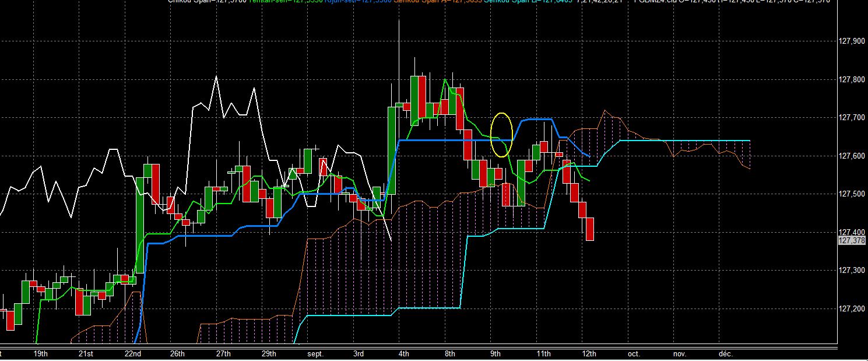Image resolution: width=868 pixels, height=361 pixels.
Task: Click the 21st date label
Action: click(x=86, y=354)
